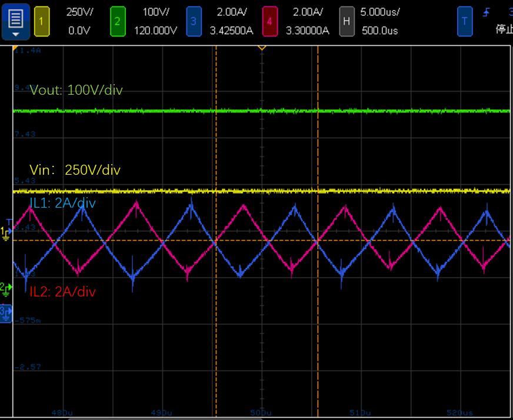Click the H horizontal settings badge
This screenshot has width=513, height=420.
[x=347, y=22]
